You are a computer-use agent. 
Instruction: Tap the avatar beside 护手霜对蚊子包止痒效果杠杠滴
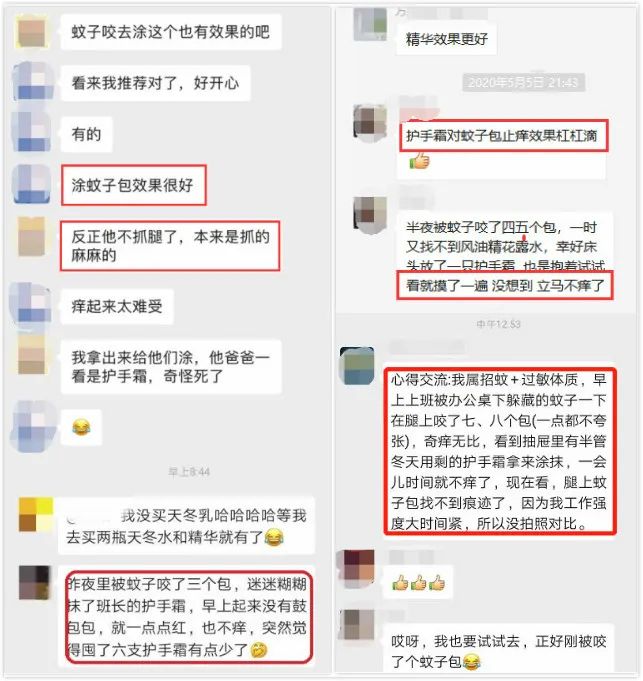[370, 124]
